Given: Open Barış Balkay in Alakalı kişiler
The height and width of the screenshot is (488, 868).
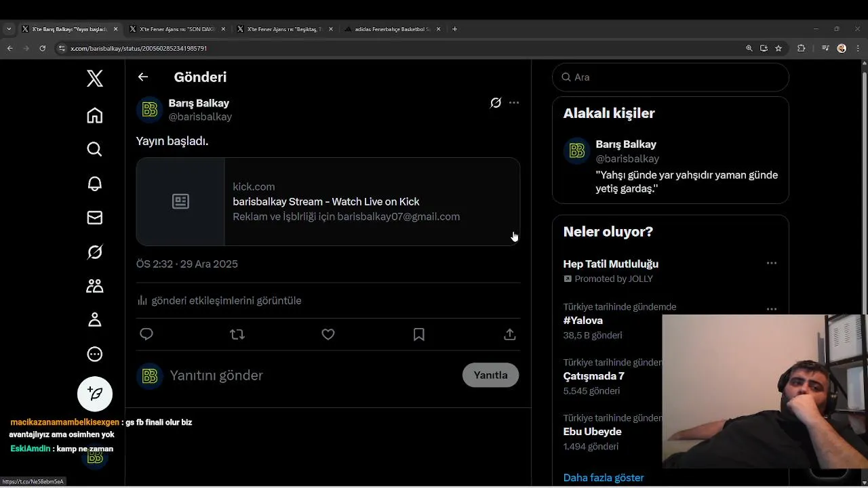Looking at the screenshot, I should pyautogui.click(x=626, y=144).
